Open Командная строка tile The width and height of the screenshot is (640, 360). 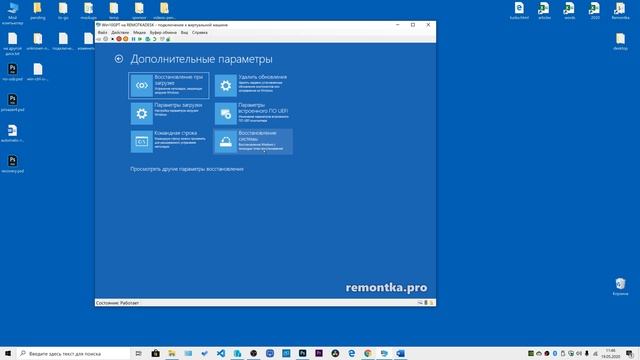pyautogui.click(x=169, y=141)
